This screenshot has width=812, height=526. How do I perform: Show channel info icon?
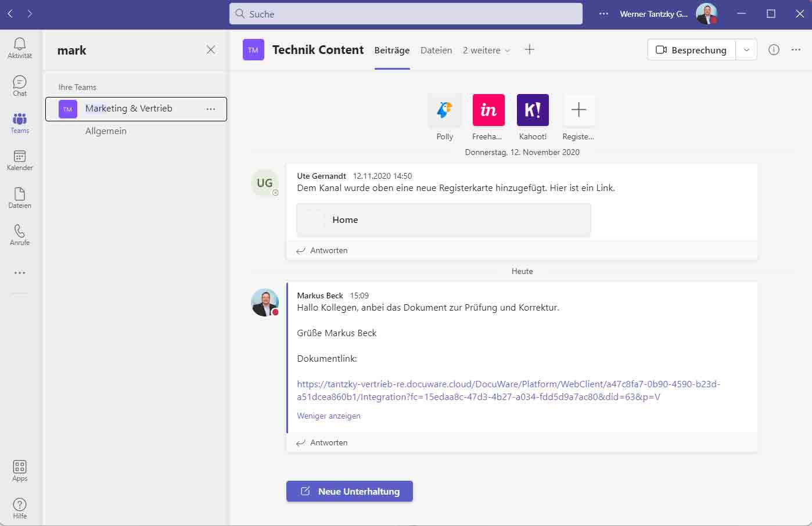774,50
